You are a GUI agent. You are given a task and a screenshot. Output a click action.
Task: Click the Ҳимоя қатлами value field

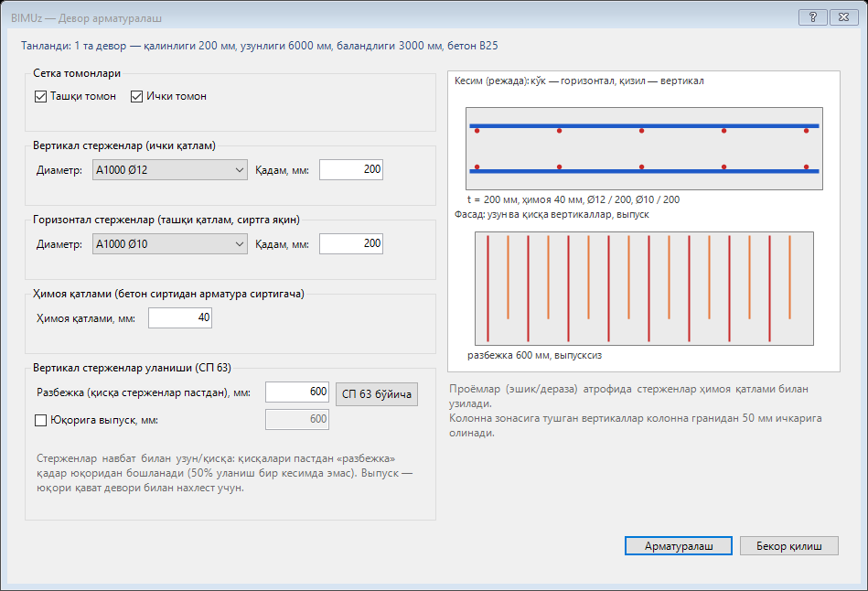point(180,318)
